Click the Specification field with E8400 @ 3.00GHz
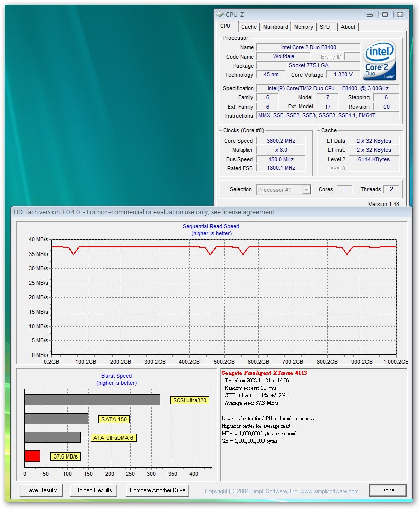This screenshot has width=420, height=509. (328, 88)
